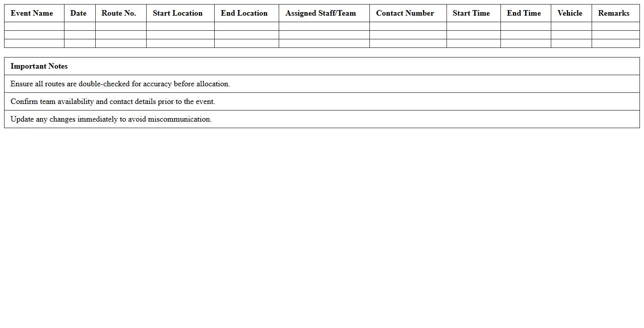
Task: Click the note confirming team availability
Action: [x=114, y=101]
